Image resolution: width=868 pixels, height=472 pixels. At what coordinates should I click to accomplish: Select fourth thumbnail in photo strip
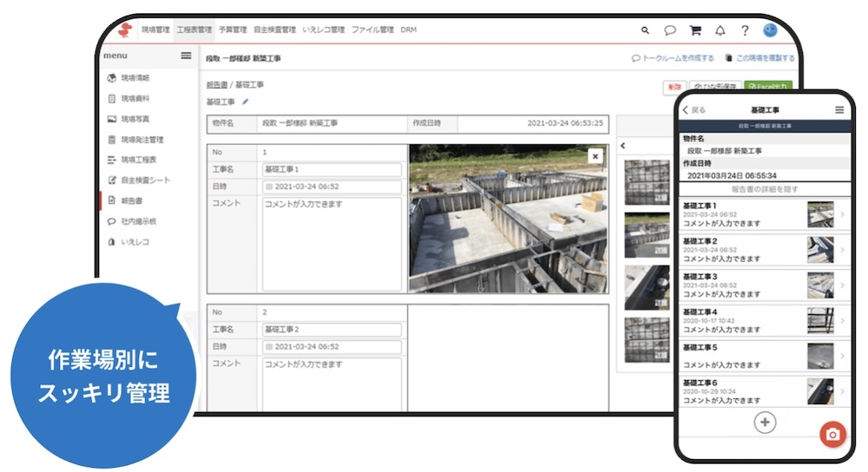pyautogui.click(x=648, y=340)
